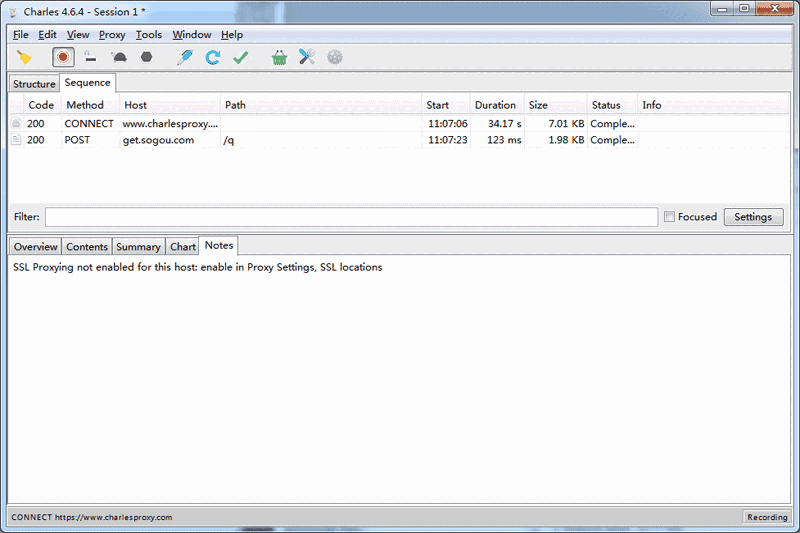
Task: Validate the selected response with the green checkmark
Action: click(240, 58)
